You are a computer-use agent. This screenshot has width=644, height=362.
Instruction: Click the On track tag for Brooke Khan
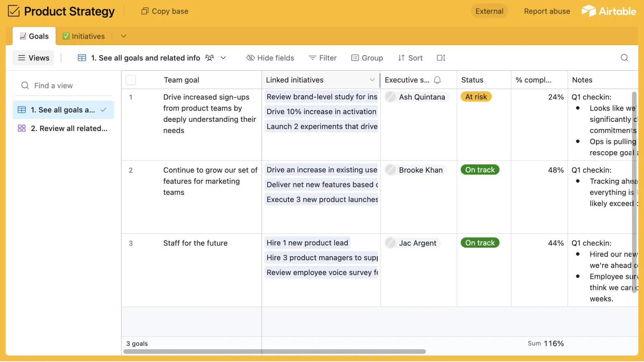480,170
